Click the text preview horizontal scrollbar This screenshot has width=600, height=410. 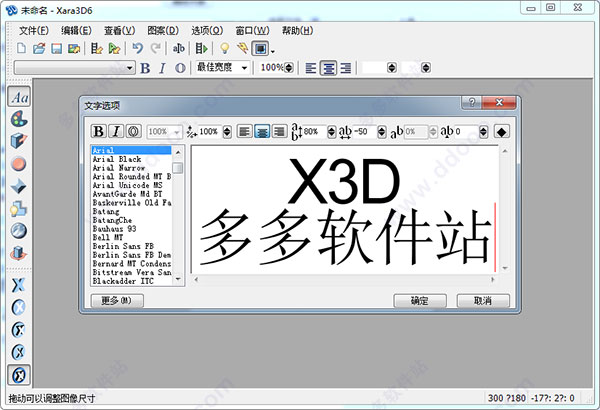coord(344,279)
